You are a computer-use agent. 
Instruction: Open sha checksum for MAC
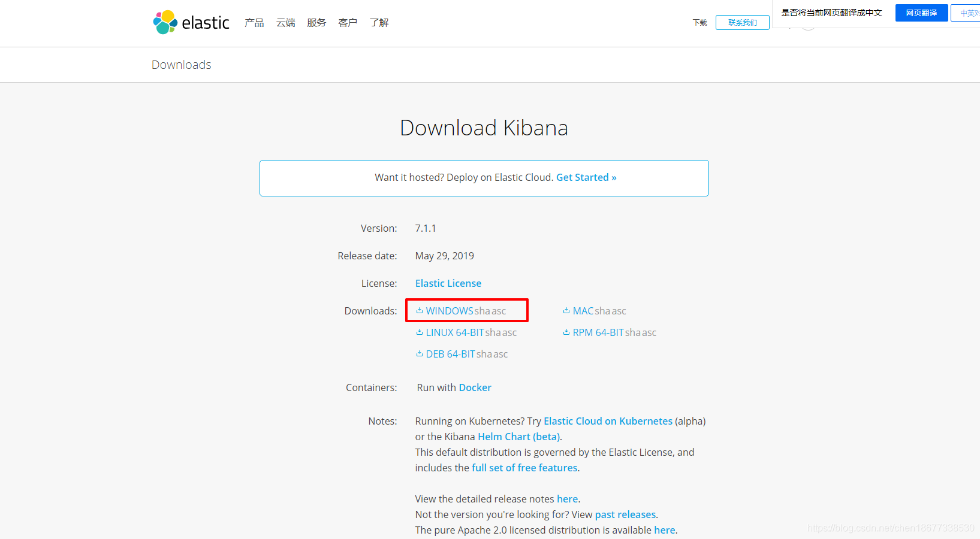pyautogui.click(x=602, y=311)
